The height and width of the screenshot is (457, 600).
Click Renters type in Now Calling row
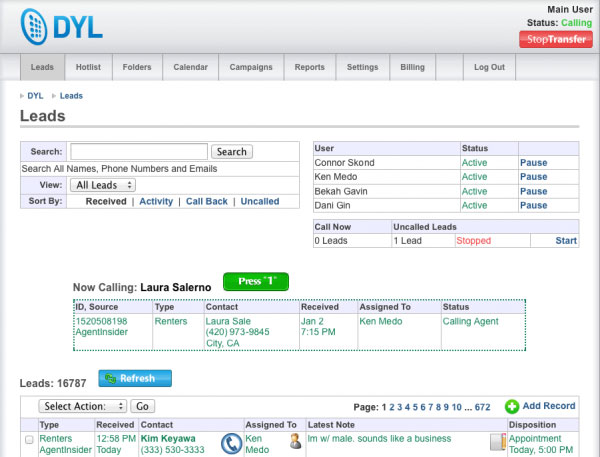click(171, 322)
